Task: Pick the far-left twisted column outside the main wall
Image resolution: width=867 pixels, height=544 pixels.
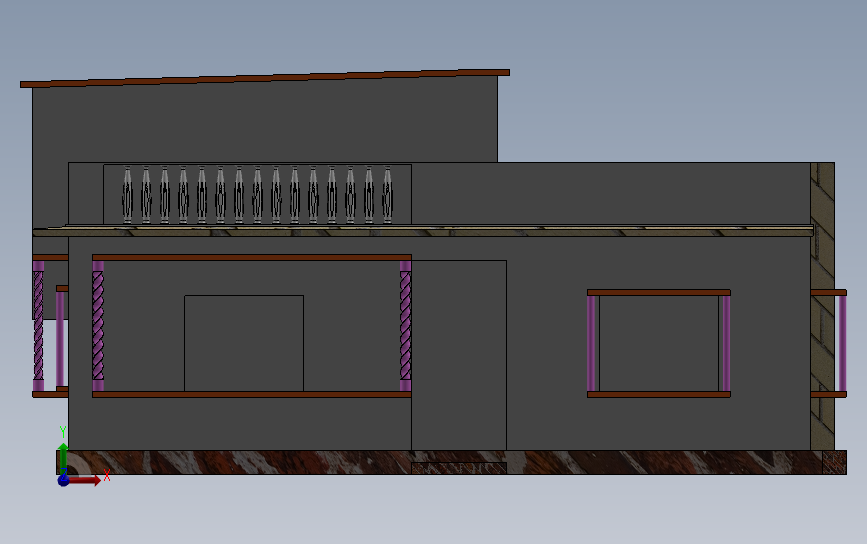Action: point(38,326)
